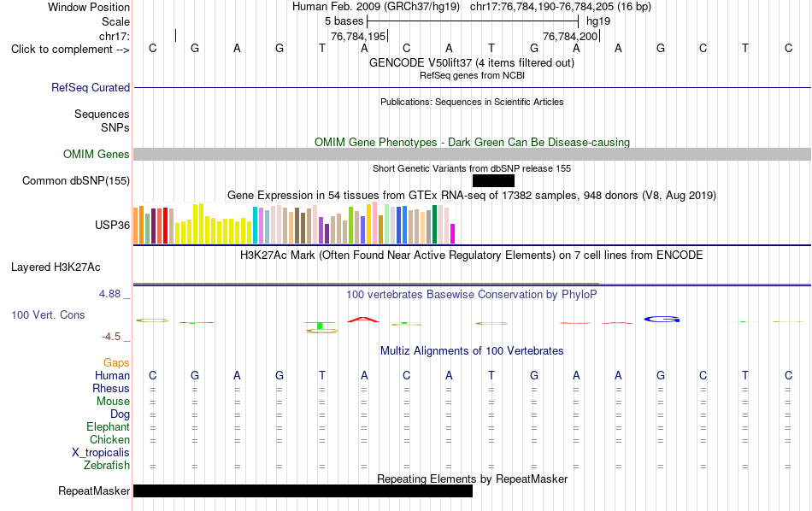This screenshot has width=812, height=511.
Task: Click the green T conservation logo
Action: 320,325
